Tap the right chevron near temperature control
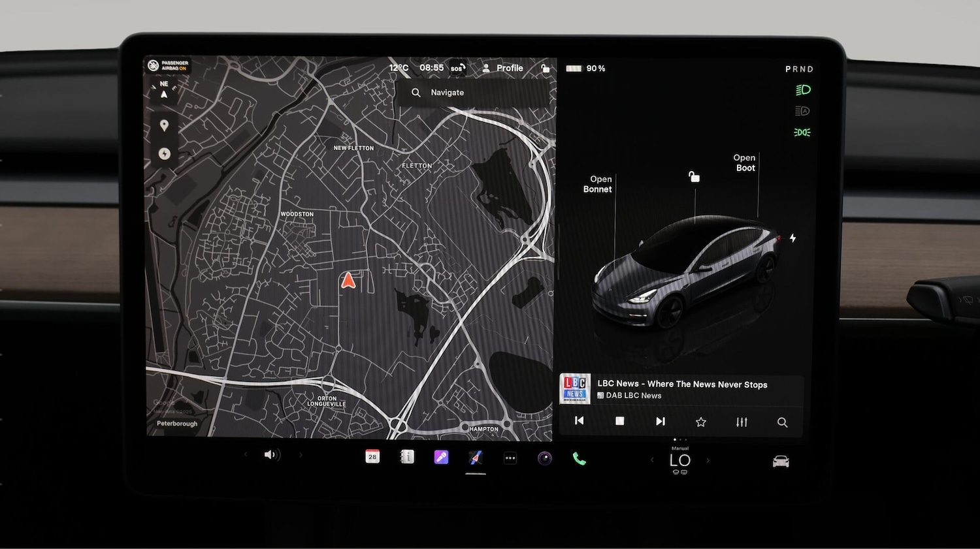The width and height of the screenshot is (980, 549). coord(708,460)
